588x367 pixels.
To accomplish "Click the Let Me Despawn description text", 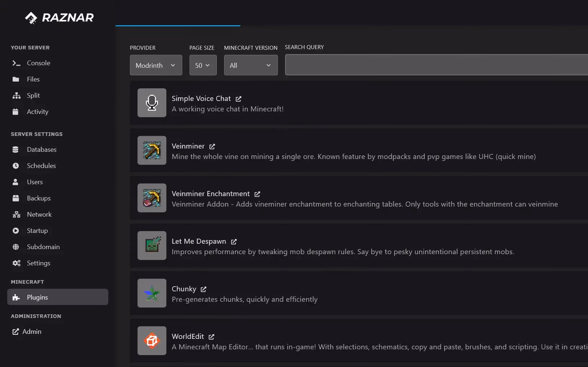I will [343, 252].
